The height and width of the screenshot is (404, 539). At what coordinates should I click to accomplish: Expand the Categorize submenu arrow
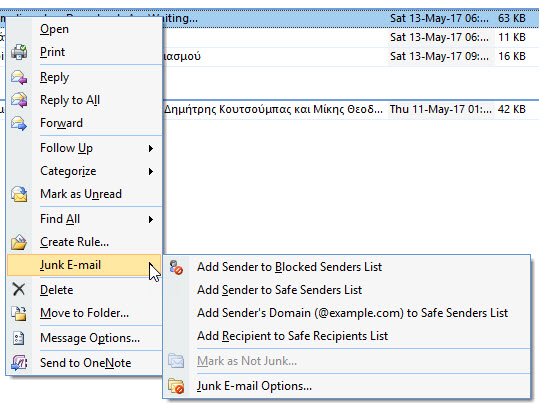tap(151, 171)
